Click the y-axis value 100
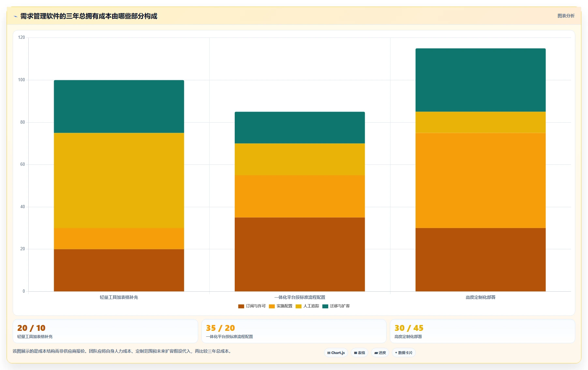The image size is (588, 370). [22, 80]
